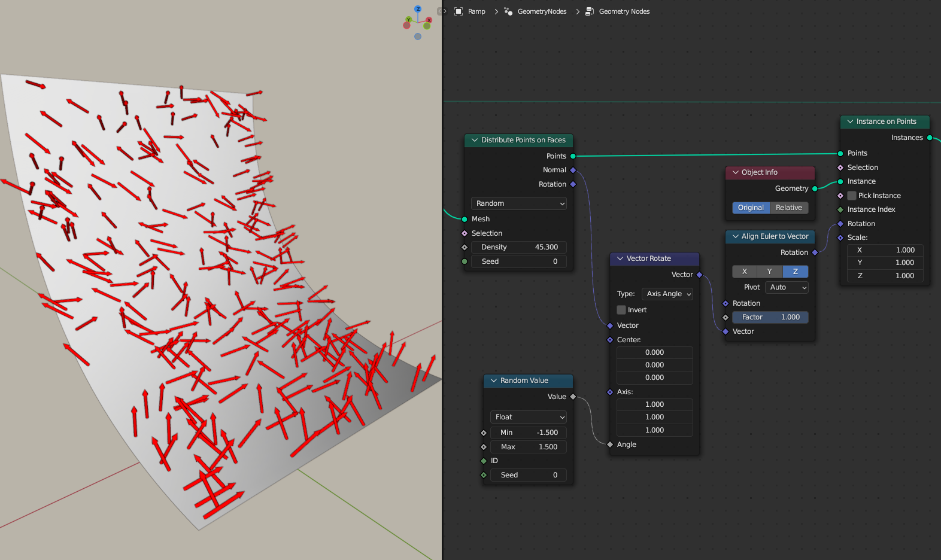Click Selection input socket on Instance on Points
Screen dimensions: 941x560
[x=840, y=168]
